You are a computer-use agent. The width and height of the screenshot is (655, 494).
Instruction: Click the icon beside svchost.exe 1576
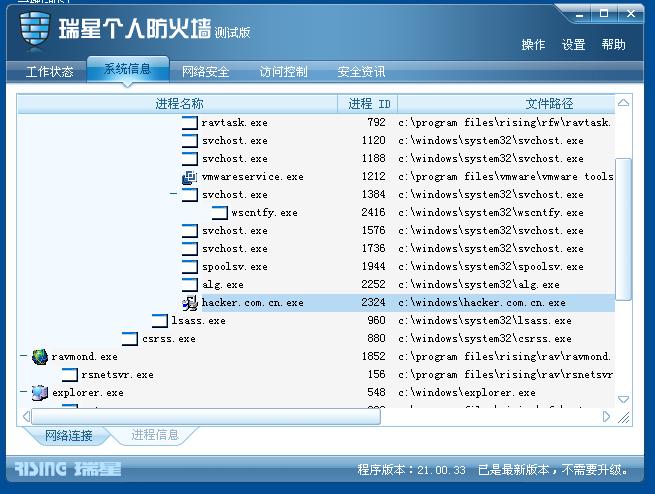coord(190,231)
